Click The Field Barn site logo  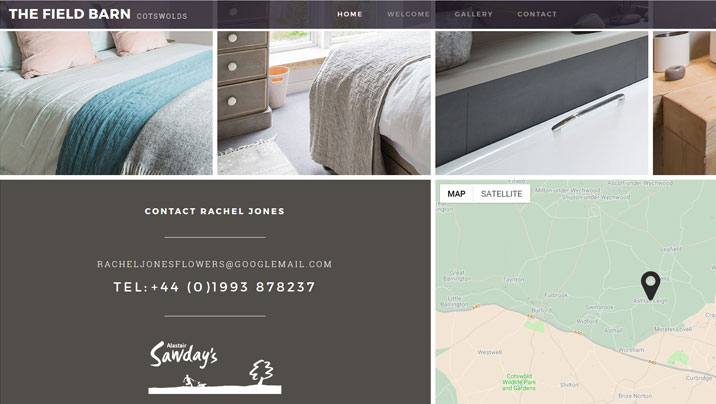click(70, 14)
